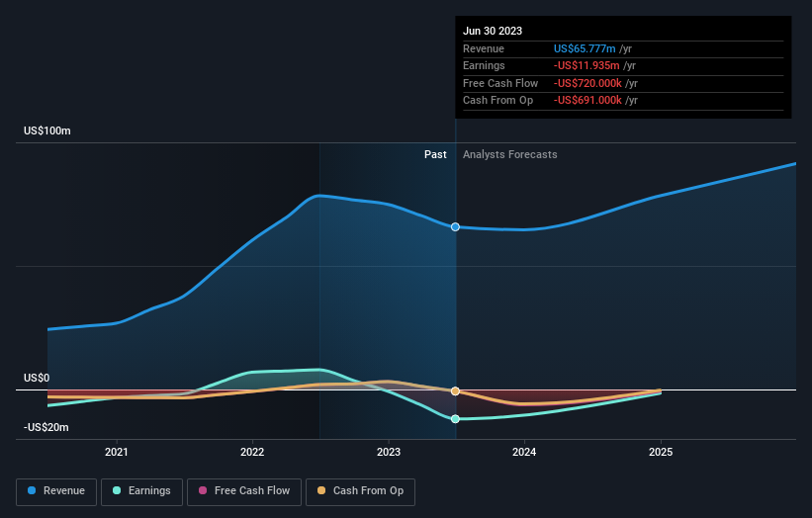
Task: Click the orange Cash From Op legend dot
Action: click(321, 490)
